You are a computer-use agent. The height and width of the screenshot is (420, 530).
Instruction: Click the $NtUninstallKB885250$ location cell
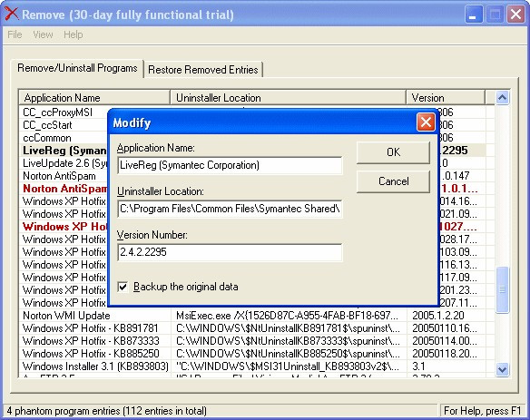[288, 354]
